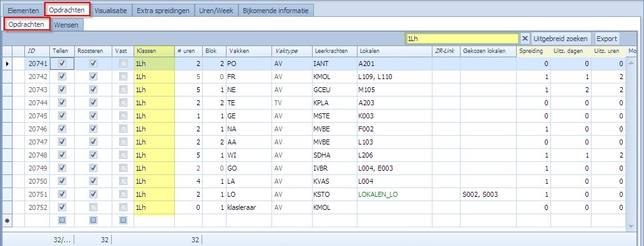Screen dimensions: 644x246
Task: Click teacher cell KSTO
Action: tap(334, 194)
